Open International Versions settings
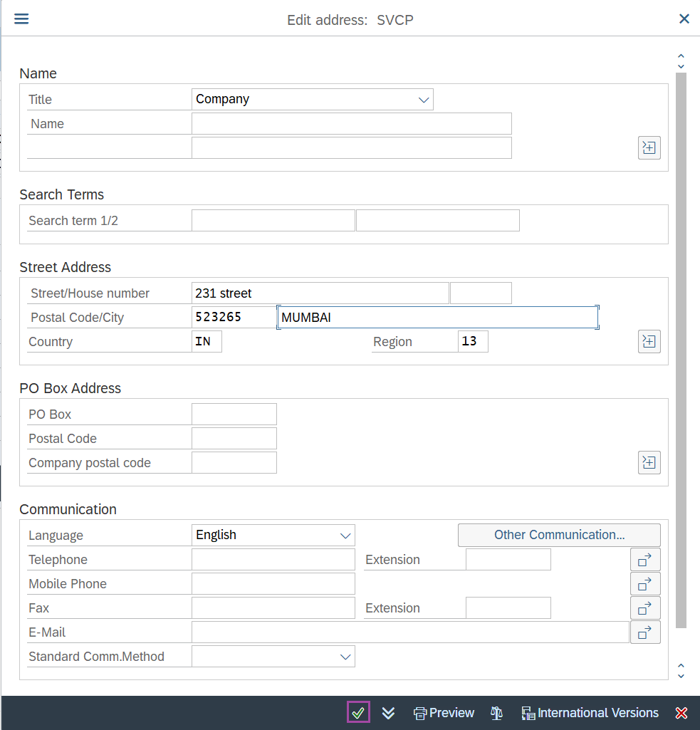The image size is (700, 730). [x=590, y=712]
